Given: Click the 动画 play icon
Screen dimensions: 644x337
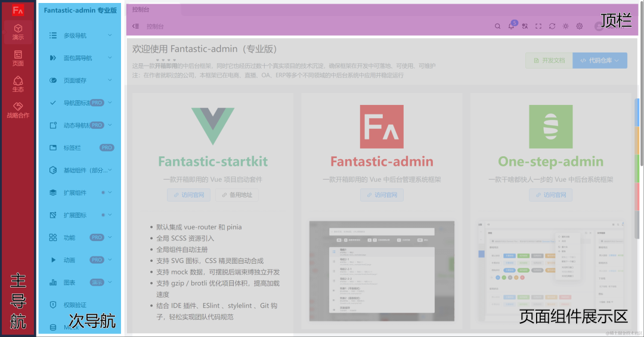Looking at the screenshot, I should [53, 259].
